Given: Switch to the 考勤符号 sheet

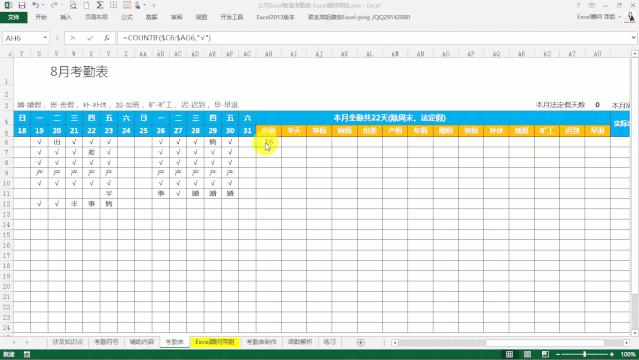Looking at the screenshot, I should coord(106,342).
